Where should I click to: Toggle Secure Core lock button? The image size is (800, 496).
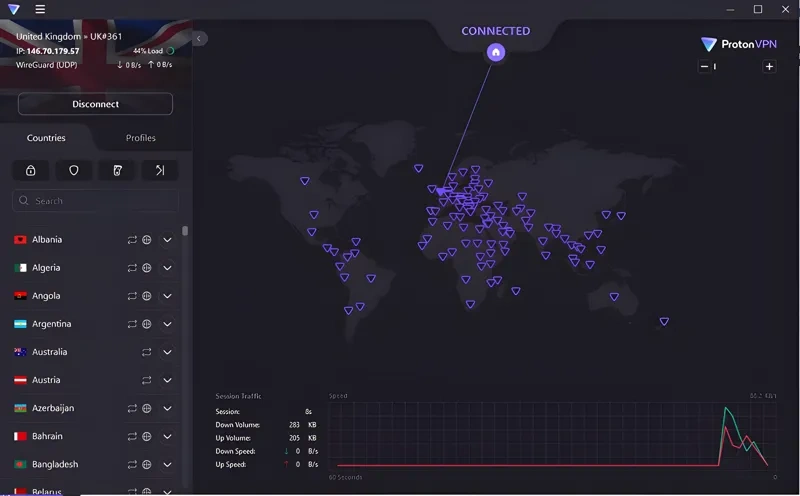(31, 170)
